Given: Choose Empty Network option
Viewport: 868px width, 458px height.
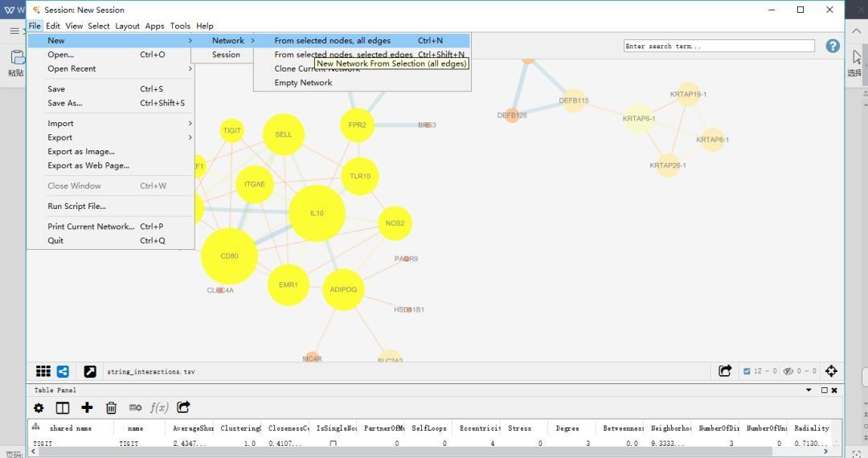Looking at the screenshot, I should (x=362, y=83).
